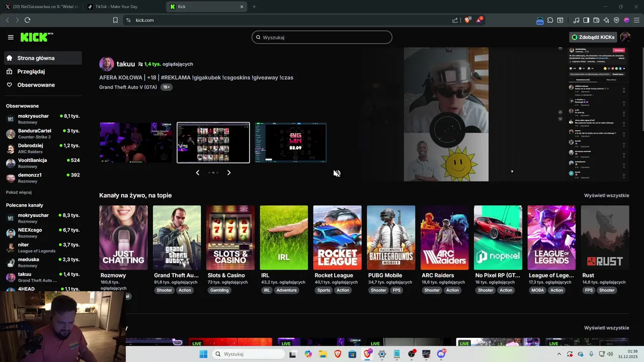Open Przeglądaj in the sidebar
This screenshot has width=644, height=362.
(x=43, y=71)
